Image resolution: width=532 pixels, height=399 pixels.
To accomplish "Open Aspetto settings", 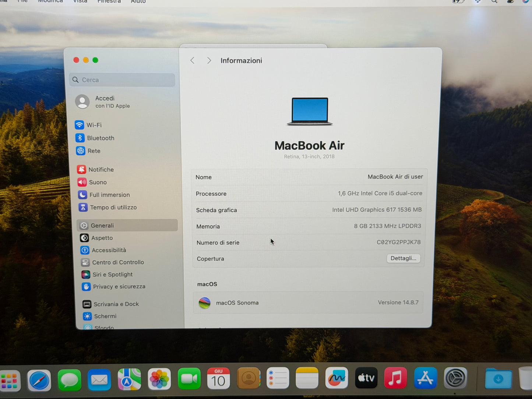I will click(x=96, y=238).
